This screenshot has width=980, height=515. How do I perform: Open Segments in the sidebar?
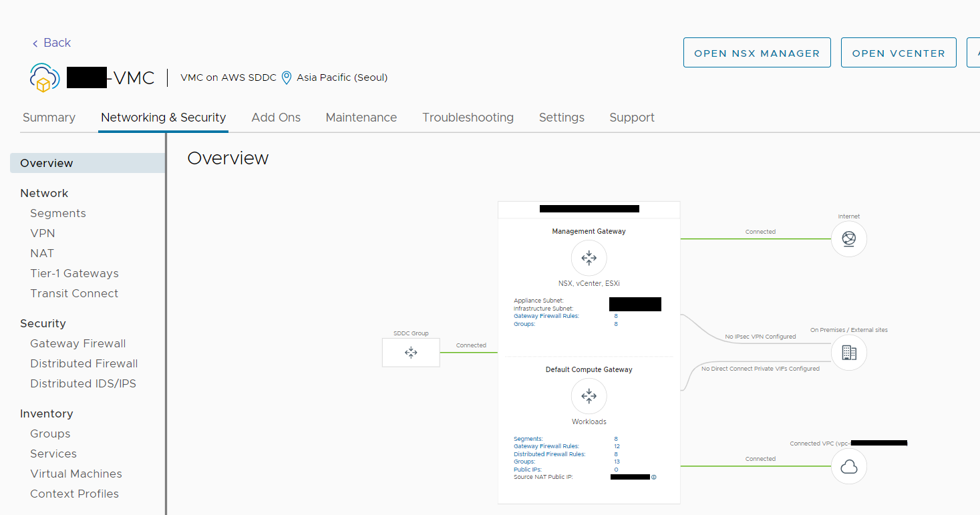[58, 213]
